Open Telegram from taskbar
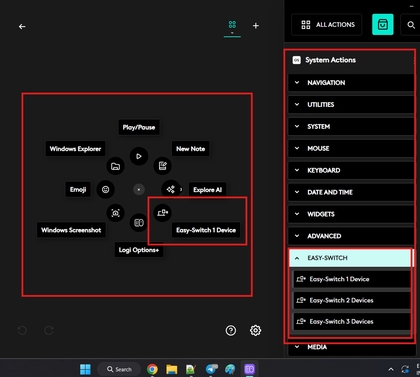The width and height of the screenshot is (420, 377). click(211, 369)
